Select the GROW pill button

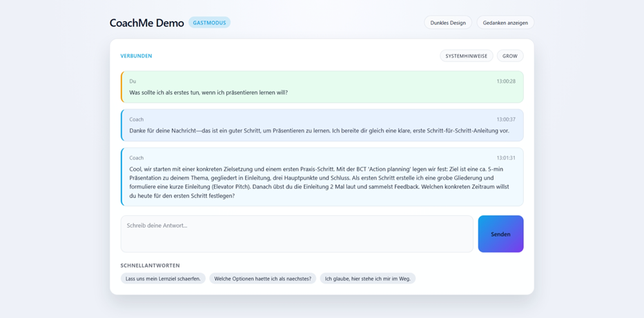(510, 56)
